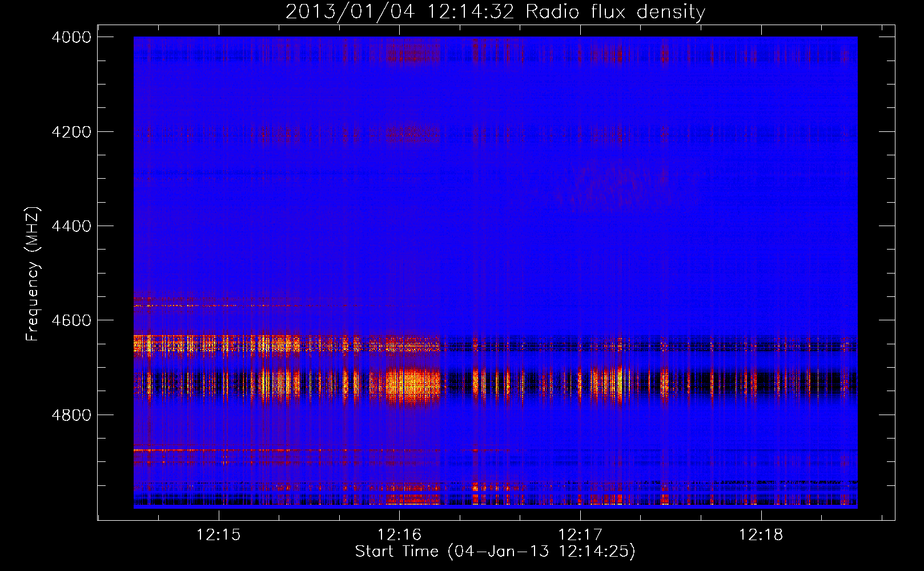This screenshot has width=924, height=571.
Task: Click the 12:18 time tick label
Action: [761, 535]
